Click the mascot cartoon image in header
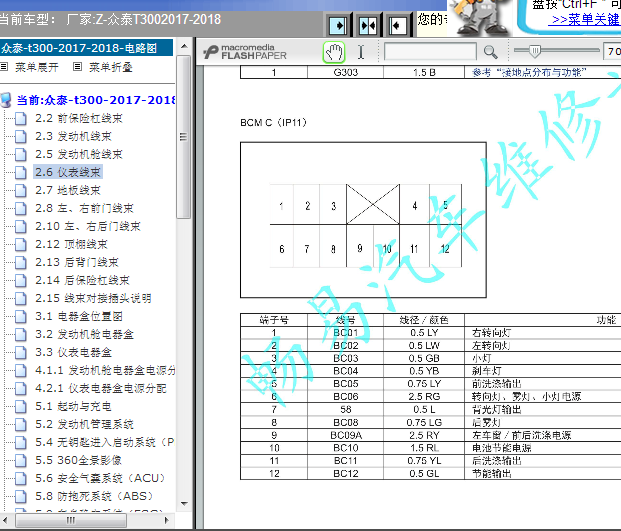Screen dimensions: 621x531 pyautogui.click(x=480, y=17)
